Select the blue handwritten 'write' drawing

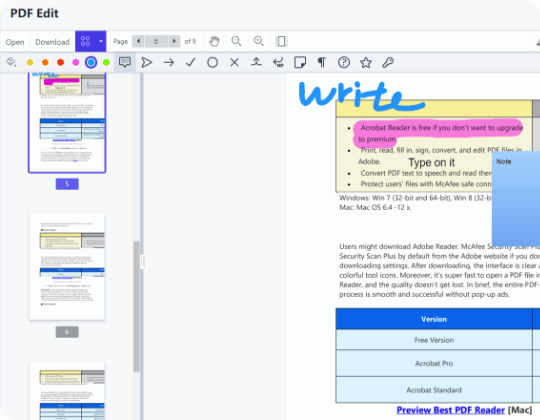click(362, 96)
